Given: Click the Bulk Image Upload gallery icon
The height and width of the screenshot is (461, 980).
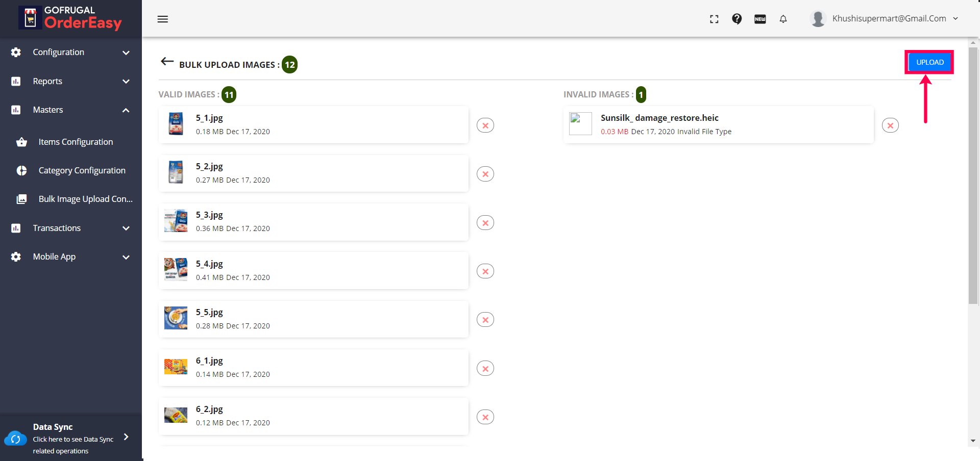Looking at the screenshot, I should click(x=21, y=199).
